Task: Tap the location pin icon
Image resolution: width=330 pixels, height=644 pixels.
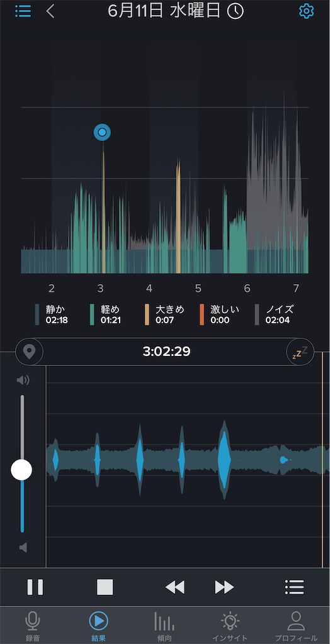Action: pyautogui.click(x=29, y=352)
